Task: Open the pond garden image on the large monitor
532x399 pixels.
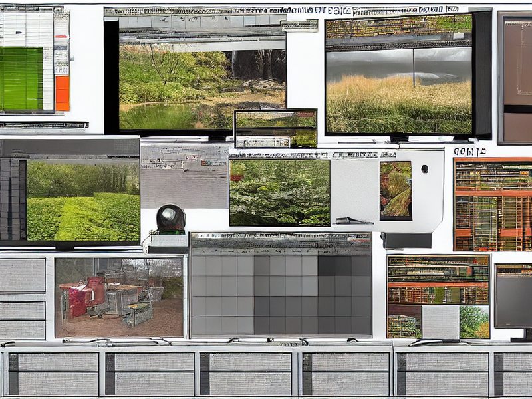Action: pos(203,89)
